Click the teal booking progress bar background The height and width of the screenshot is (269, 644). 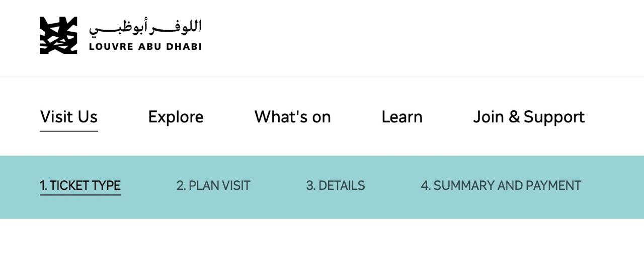pos(322,207)
